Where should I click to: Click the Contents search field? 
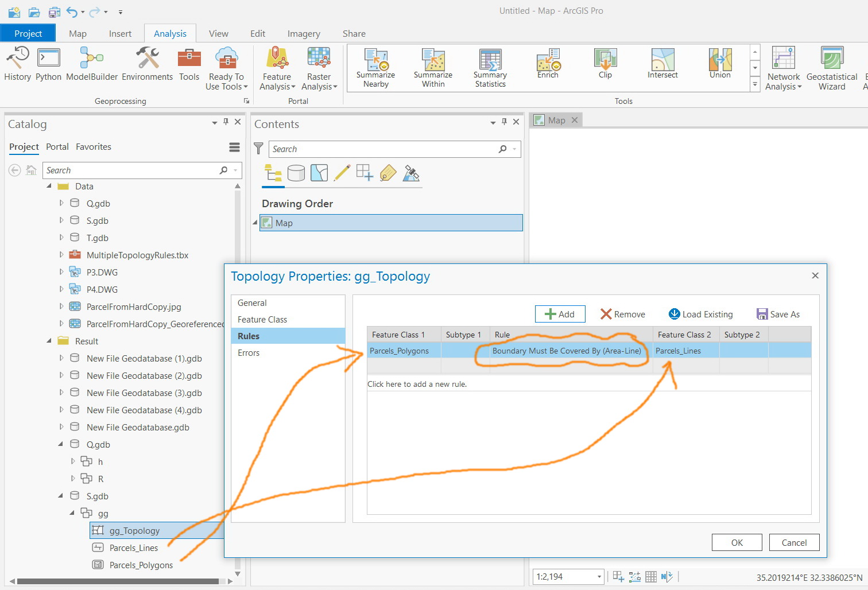pyautogui.click(x=396, y=149)
